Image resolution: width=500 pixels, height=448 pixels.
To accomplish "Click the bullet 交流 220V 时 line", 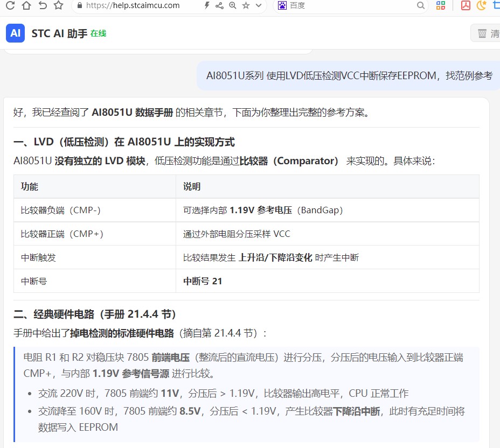I will pos(223,394).
